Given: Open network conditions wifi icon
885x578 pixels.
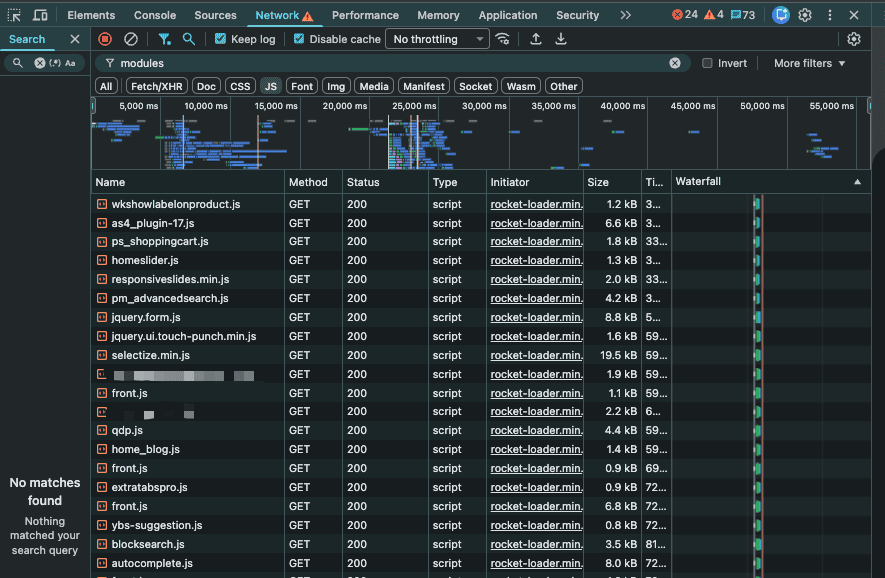Looking at the screenshot, I should (x=502, y=39).
